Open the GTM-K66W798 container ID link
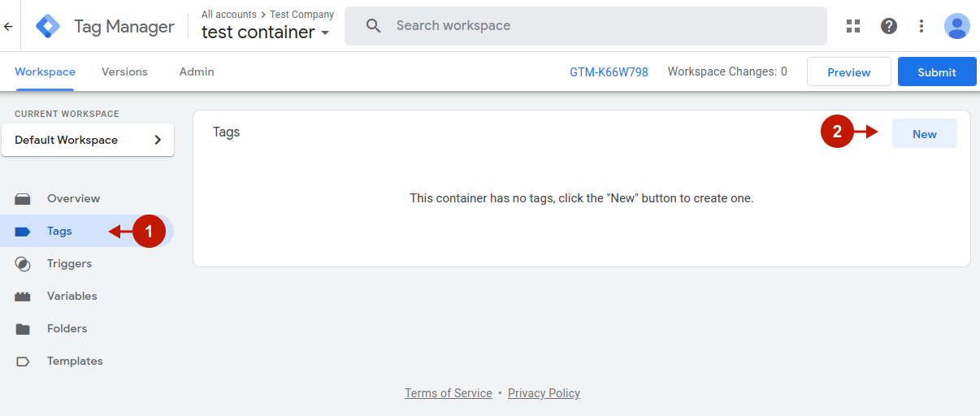Screen dimensions: 980x416 click(609, 71)
